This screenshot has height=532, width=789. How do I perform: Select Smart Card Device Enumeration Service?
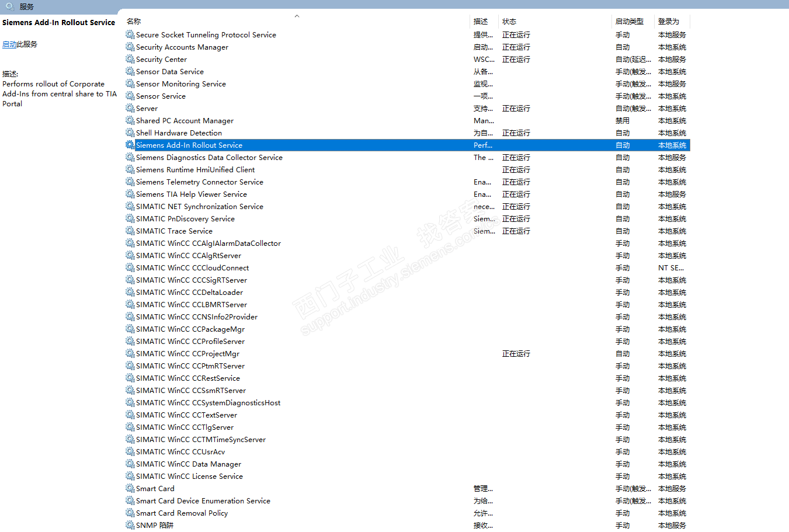pyautogui.click(x=203, y=501)
